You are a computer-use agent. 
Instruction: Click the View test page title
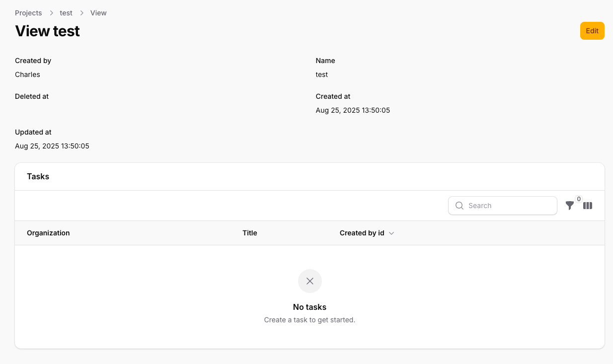tap(48, 31)
